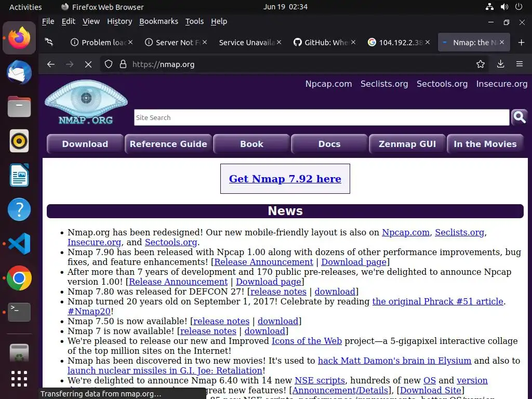Launch Thunderbird mail from the dock
532x399 pixels.
tap(19, 72)
